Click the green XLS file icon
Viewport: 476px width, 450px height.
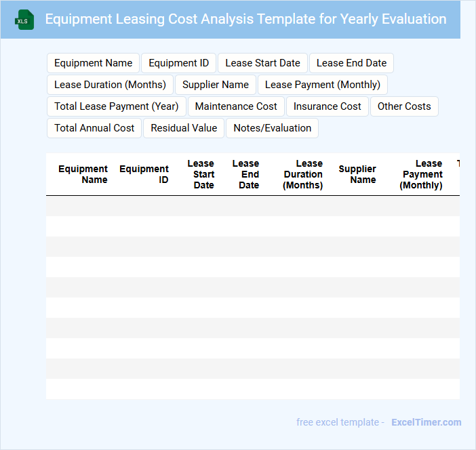(x=24, y=20)
